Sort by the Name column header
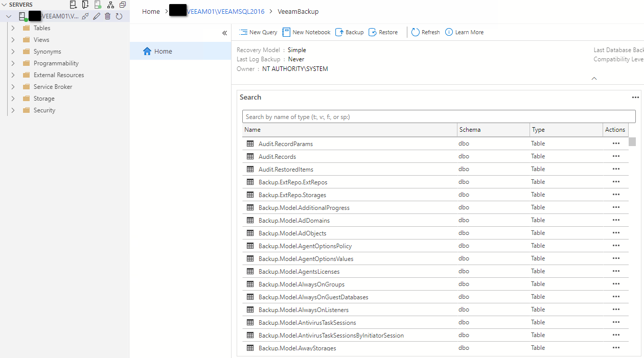Screen dimensions: 644x358 tap(350, 130)
